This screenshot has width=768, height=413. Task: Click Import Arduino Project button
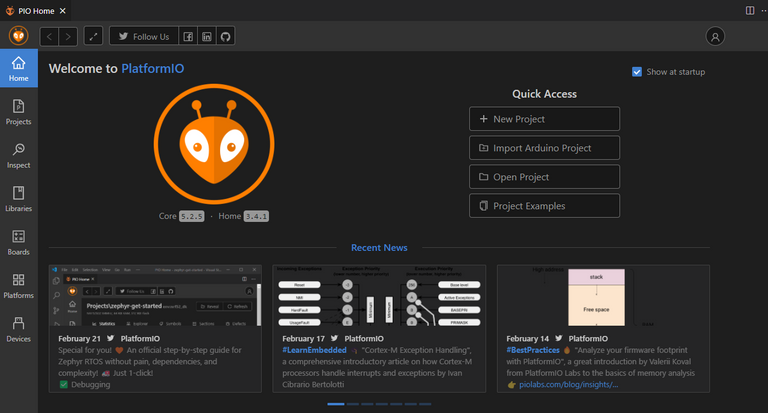click(544, 148)
